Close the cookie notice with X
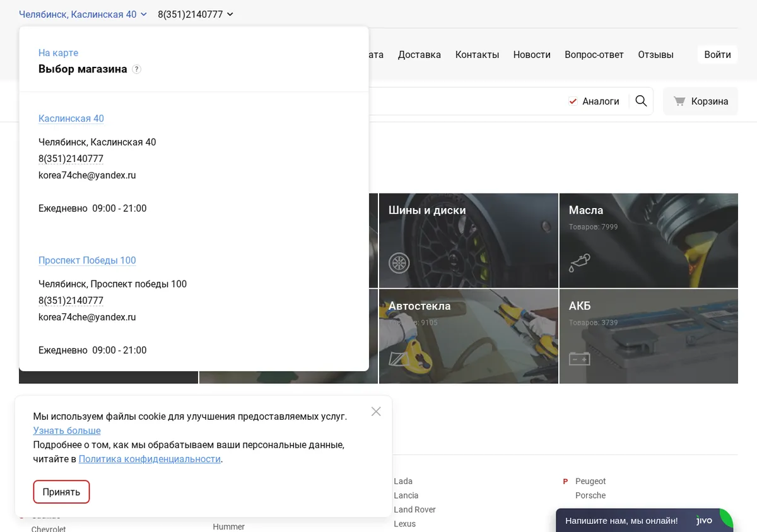Image resolution: width=757 pixels, height=532 pixels. (x=376, y=412)
